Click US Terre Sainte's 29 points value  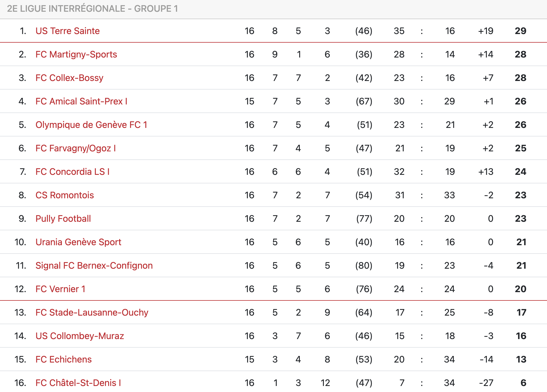pyautogui.click(x=520, y=31)
